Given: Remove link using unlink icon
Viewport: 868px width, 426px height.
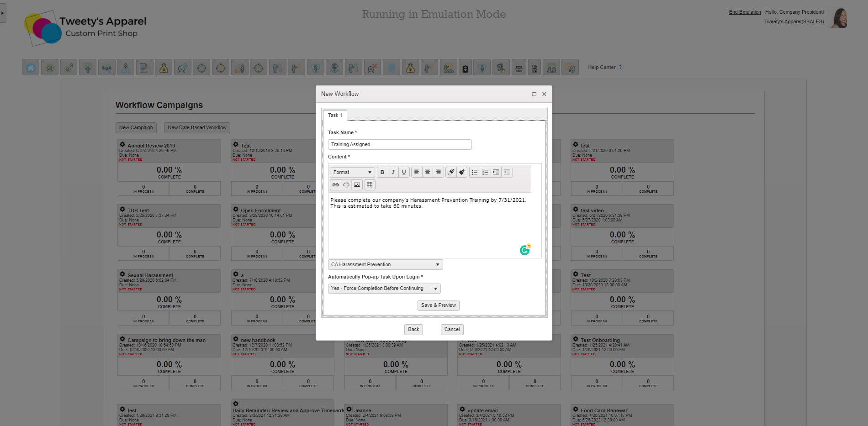Looking at the screenshot, I should 346,185.
